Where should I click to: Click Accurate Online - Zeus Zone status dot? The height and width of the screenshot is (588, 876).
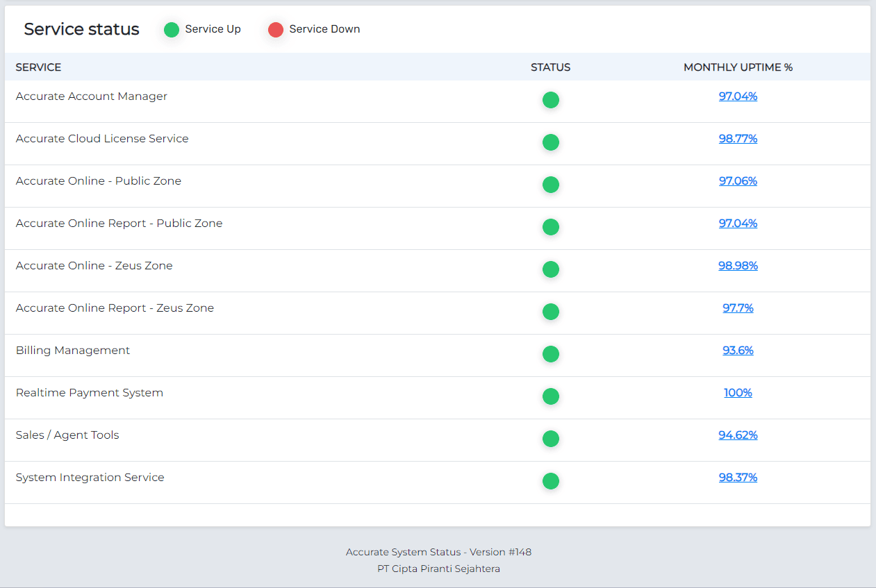point(550,269)
